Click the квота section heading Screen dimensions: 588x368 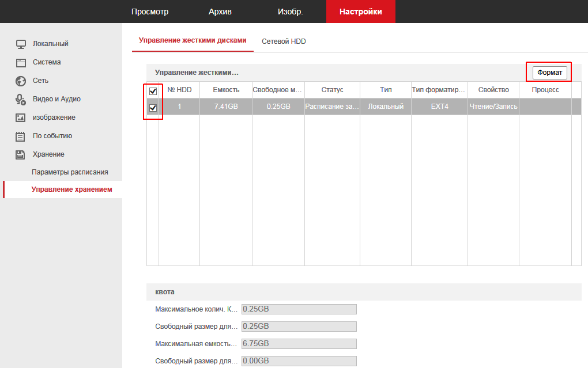165,292
